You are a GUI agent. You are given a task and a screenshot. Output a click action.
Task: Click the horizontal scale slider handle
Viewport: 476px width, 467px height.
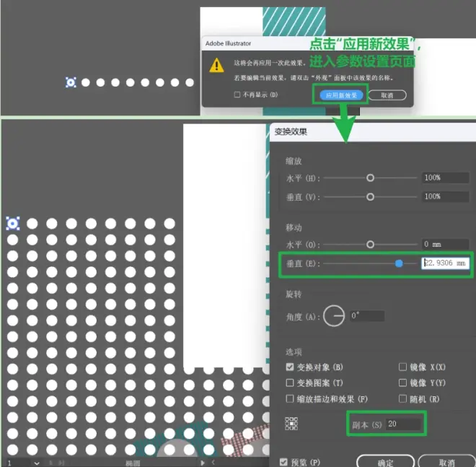[371, 178]
